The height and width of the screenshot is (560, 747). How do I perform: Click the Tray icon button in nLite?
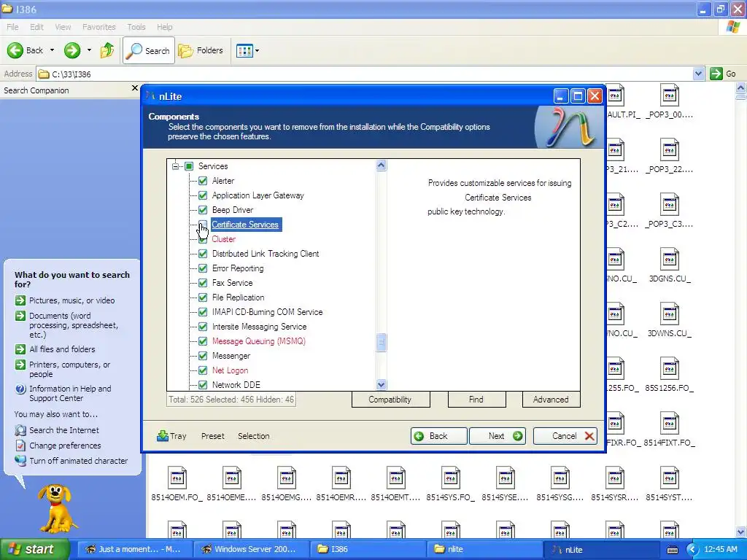pyautogui.click(x=171, y=436)
